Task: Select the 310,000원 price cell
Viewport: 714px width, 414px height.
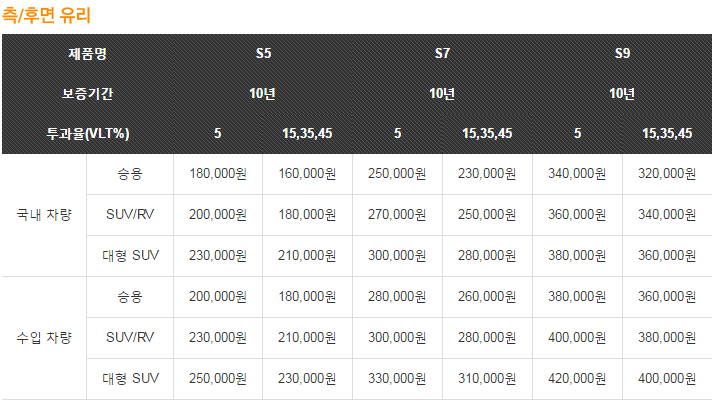Action: (487, 378)
